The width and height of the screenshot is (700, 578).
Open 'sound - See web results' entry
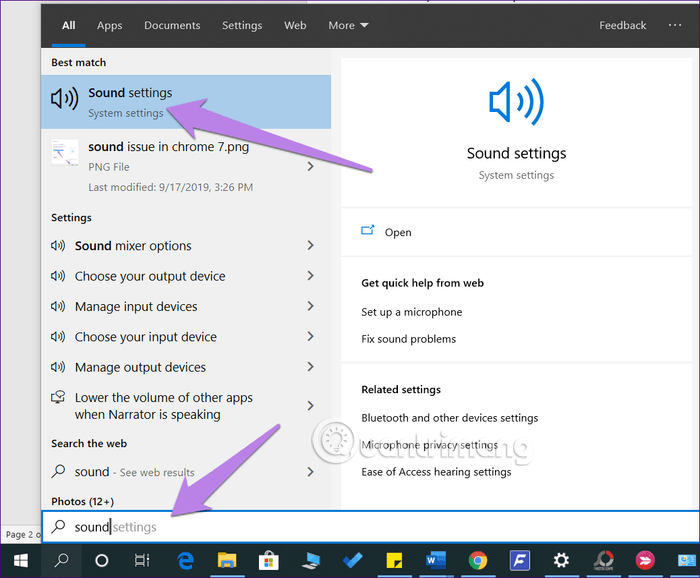[134, 472]
